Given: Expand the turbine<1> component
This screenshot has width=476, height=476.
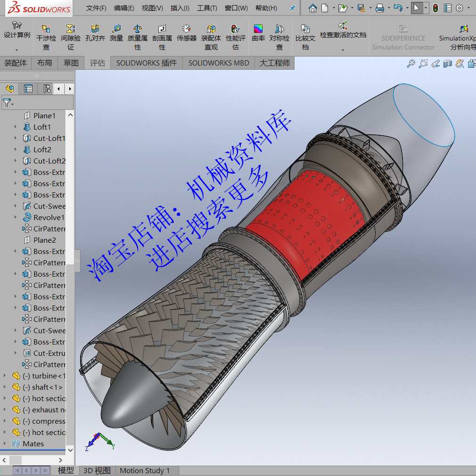Looking at the screenshot, I should tap(5, 376).
